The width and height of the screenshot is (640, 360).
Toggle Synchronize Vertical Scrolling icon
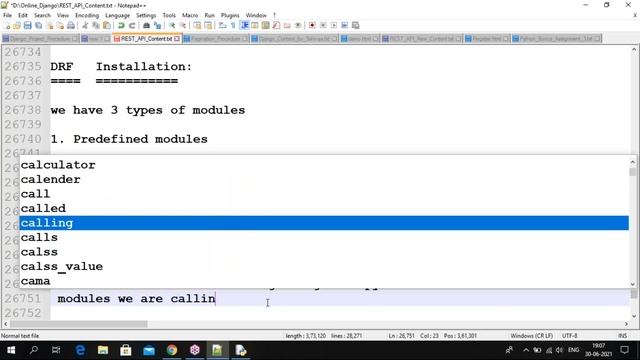click(197, 25)
